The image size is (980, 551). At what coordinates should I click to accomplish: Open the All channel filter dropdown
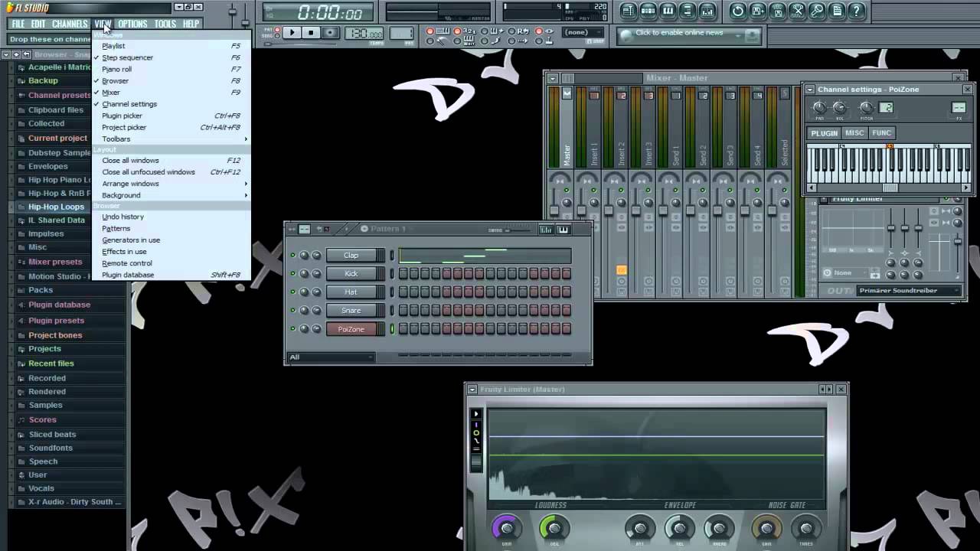coord(331,357)
